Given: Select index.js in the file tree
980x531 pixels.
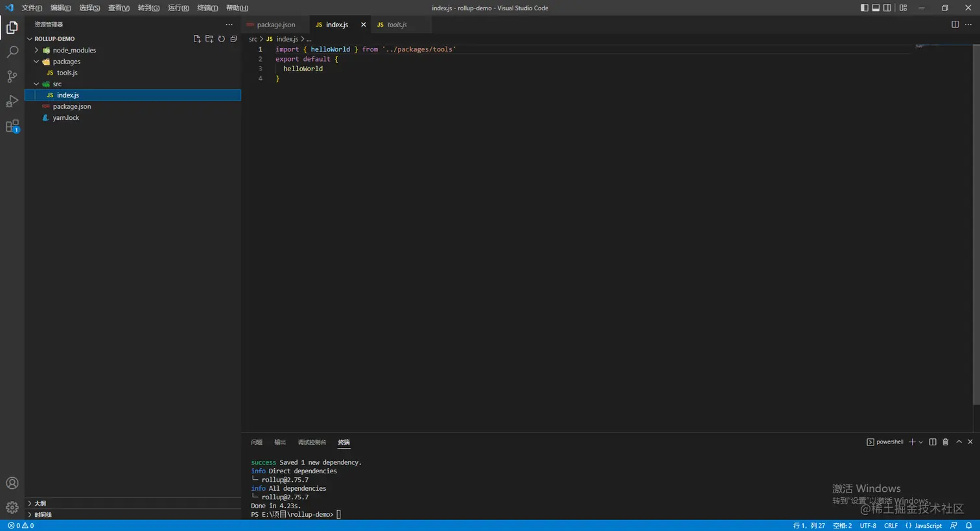Looking at the screenshot, I should 133,95.
